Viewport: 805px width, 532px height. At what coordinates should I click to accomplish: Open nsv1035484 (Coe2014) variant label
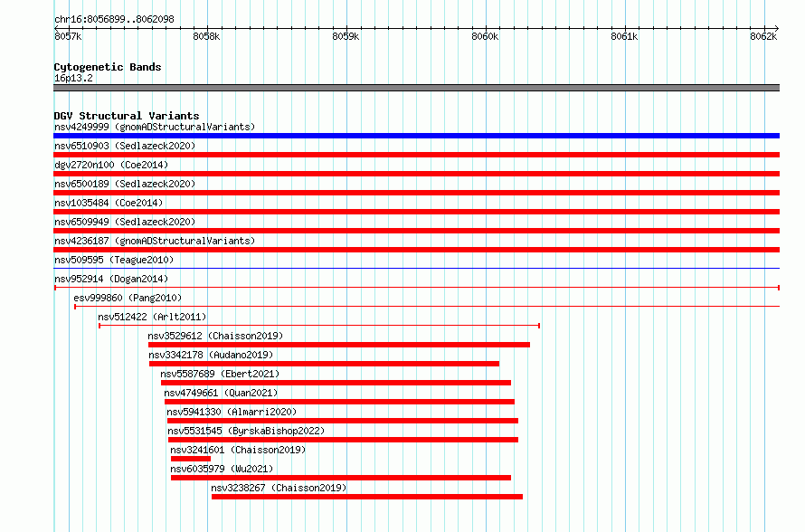tap(109, 203)
